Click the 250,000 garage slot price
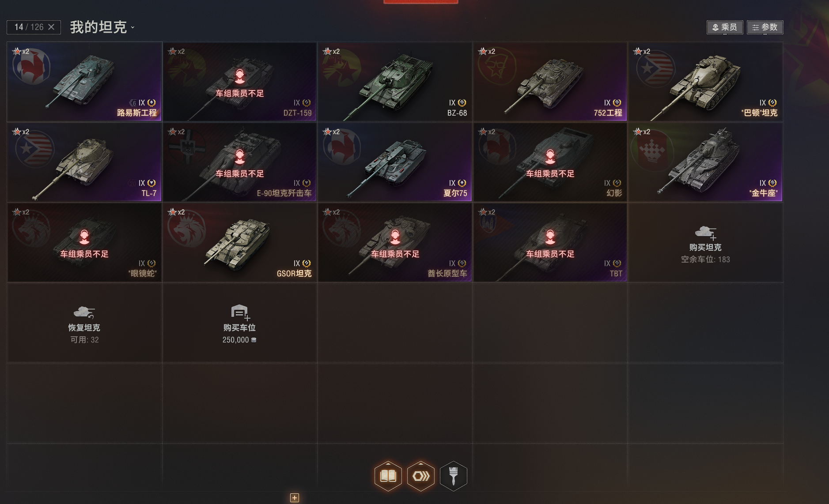829x504 pixels. (x=239, y=340)
